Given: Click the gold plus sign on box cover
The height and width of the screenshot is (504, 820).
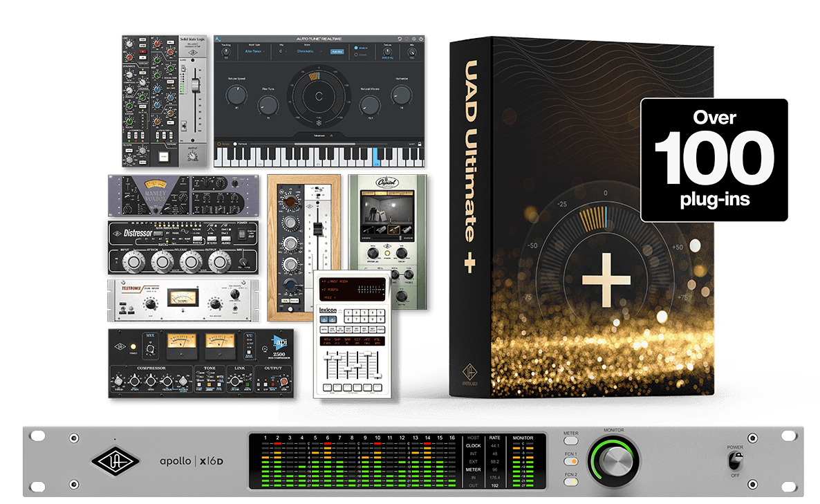Looking at the screenshot, I should point(606,280).
